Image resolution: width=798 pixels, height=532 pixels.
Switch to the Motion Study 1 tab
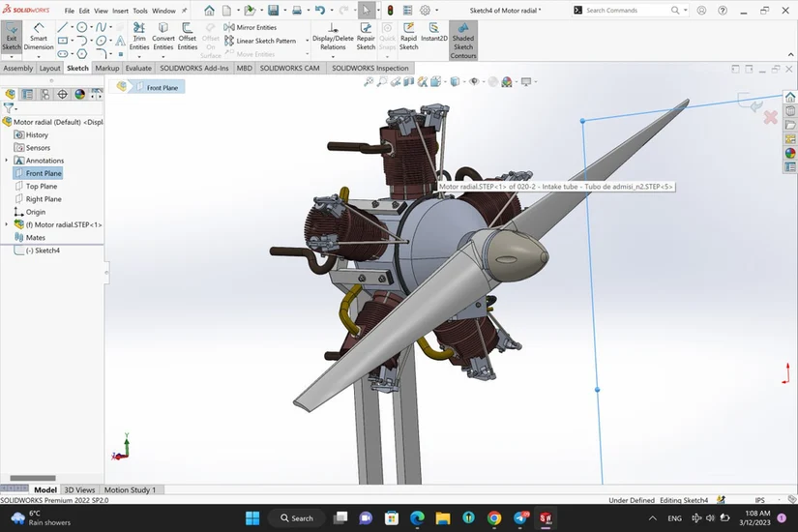tap(130, 490)
